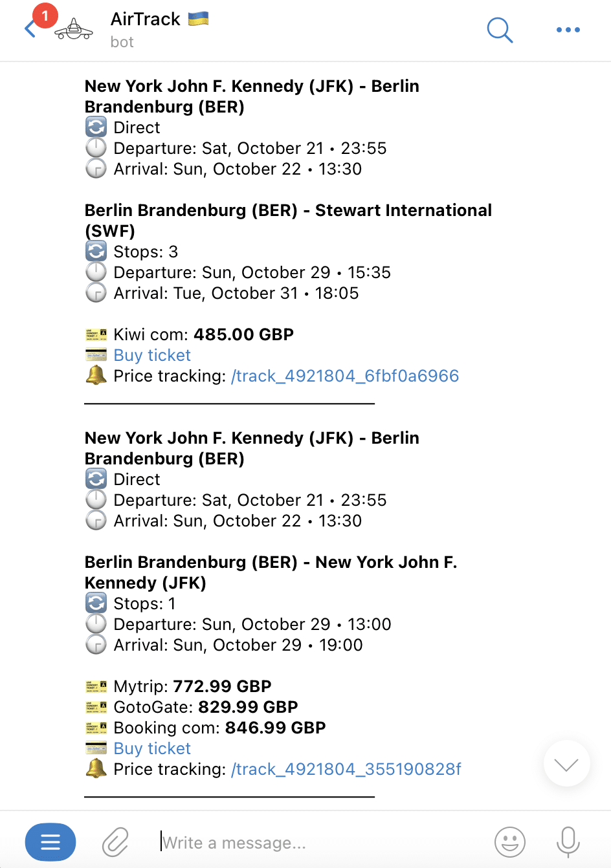Click the Kiwi com 485.00 GBP price line
Image resolution: width=611 pixels, height=868 pixels.
coord(203,334)
